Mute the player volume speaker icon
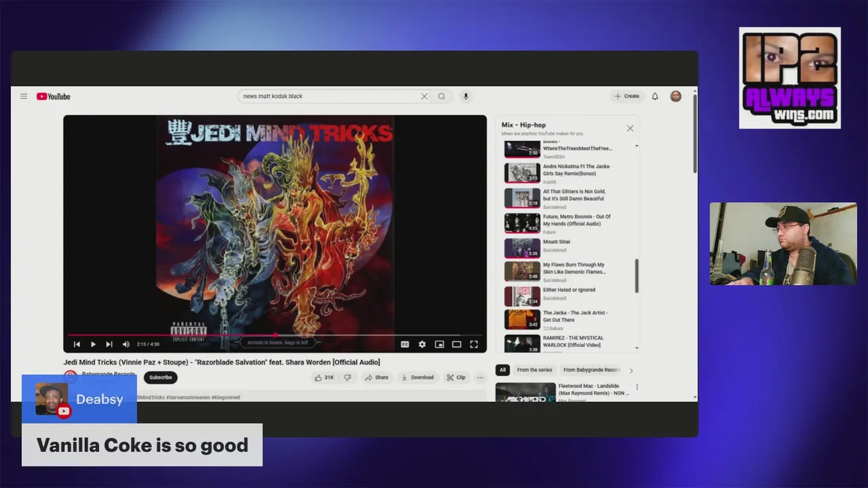The width and height of the screenshot is (868, 488). pyautogui.click(x=126, y=344)
